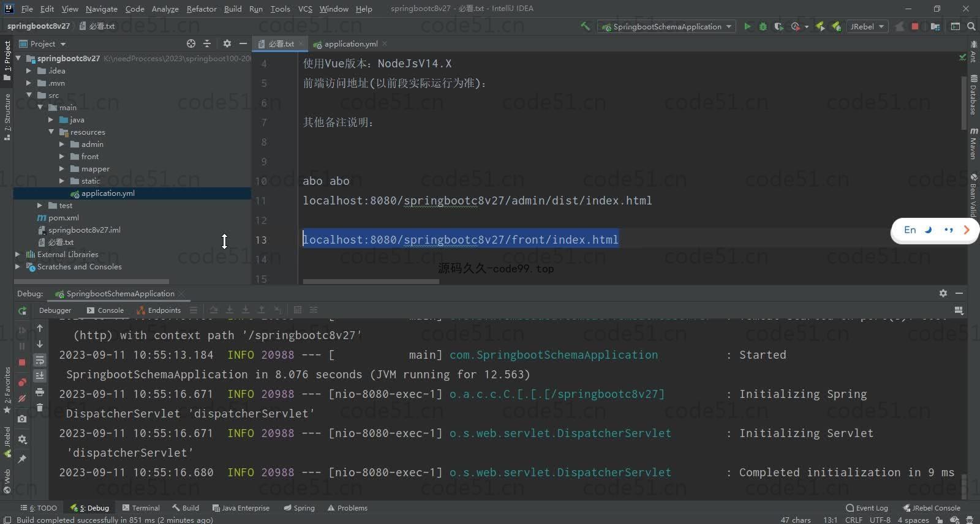Screen dimensions: 980x524
Task: Collapse all in Project panel toolbar
Action: pyautogui.click(x=207, y=43)
